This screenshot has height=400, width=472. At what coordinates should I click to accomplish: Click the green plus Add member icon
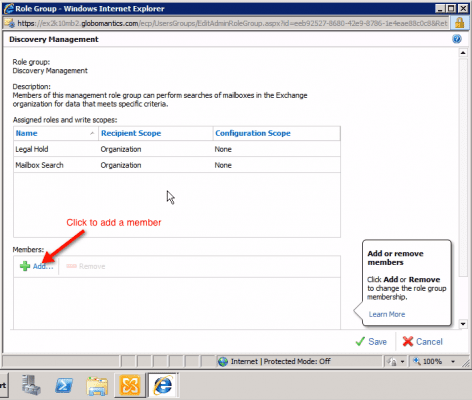(x=25, y=266)
